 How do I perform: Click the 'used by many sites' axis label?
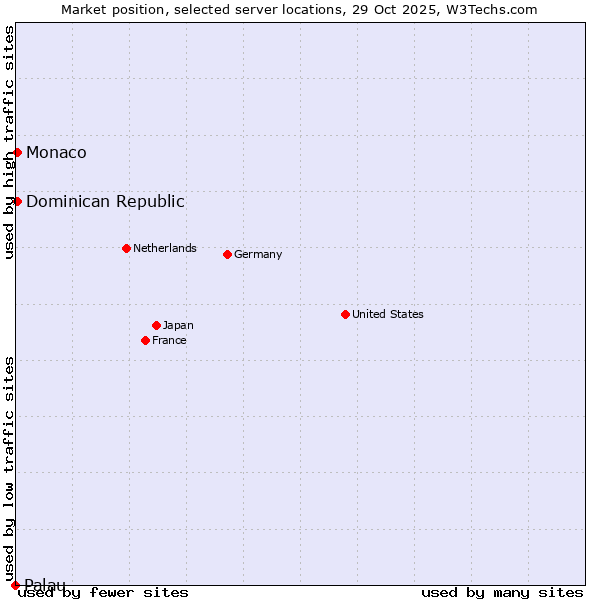pyautogui.click(x=502, y=592)
